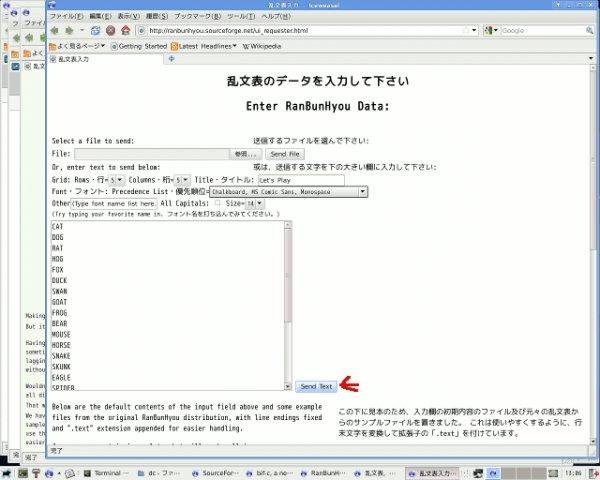Open the font Precedence List dropdown
Viewport: 600px width, 480px height.
[289, 192]
